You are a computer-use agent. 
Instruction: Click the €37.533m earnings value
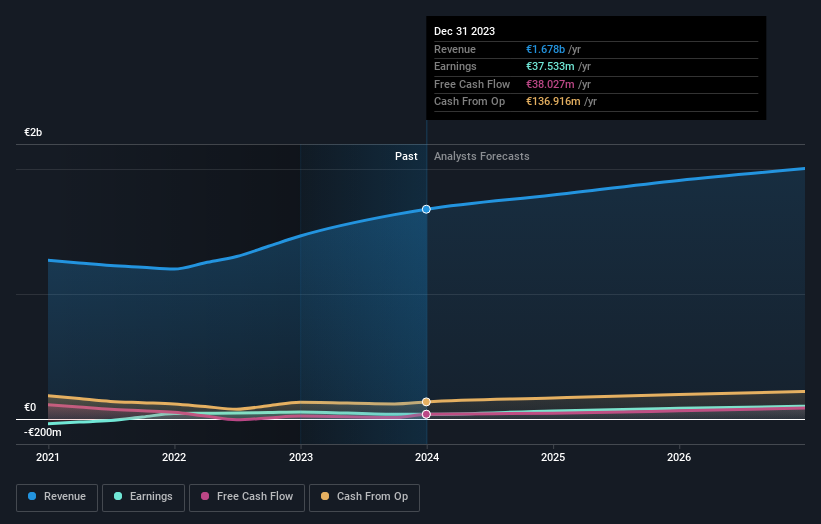point(550,66)
